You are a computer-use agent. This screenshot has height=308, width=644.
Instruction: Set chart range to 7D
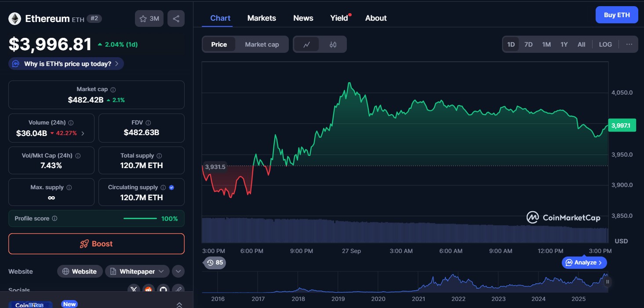point(528,44)
